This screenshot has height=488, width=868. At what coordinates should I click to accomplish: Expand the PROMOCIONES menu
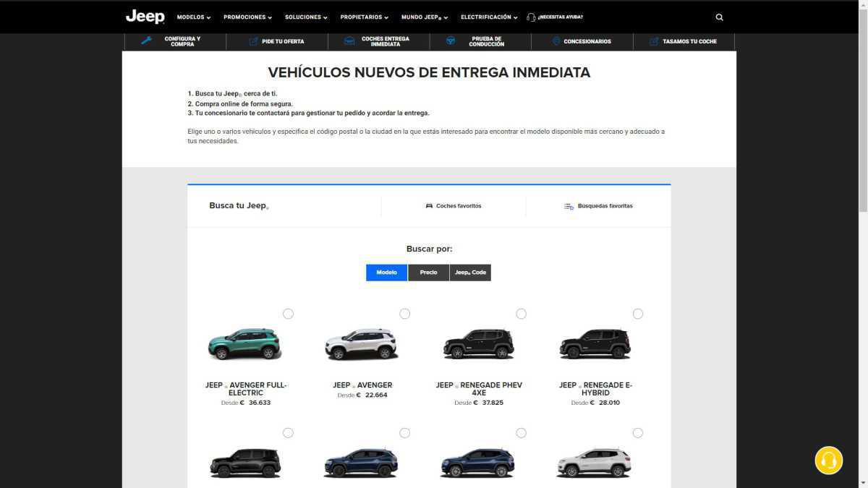coord(246,17)
